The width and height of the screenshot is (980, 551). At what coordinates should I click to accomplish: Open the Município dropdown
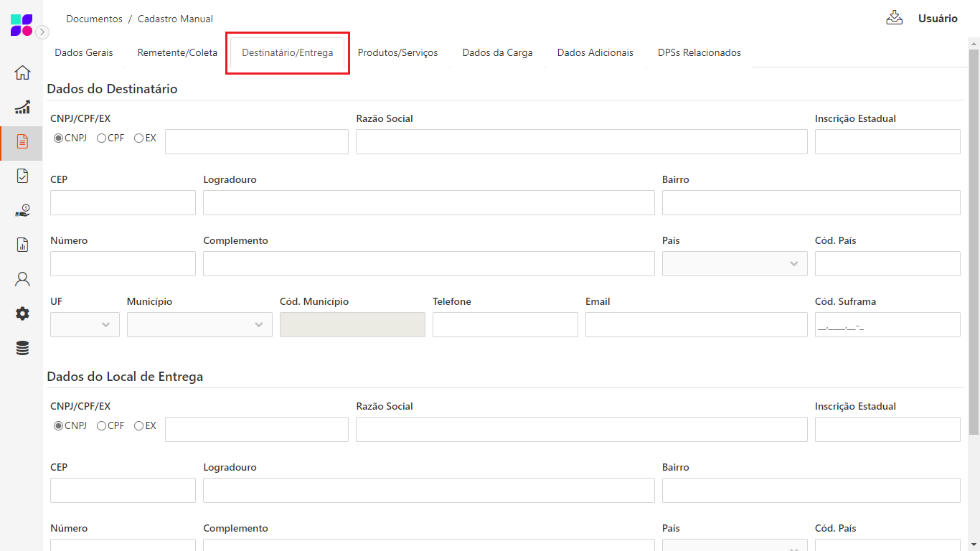pyautogui.click(x=199, y=325)
